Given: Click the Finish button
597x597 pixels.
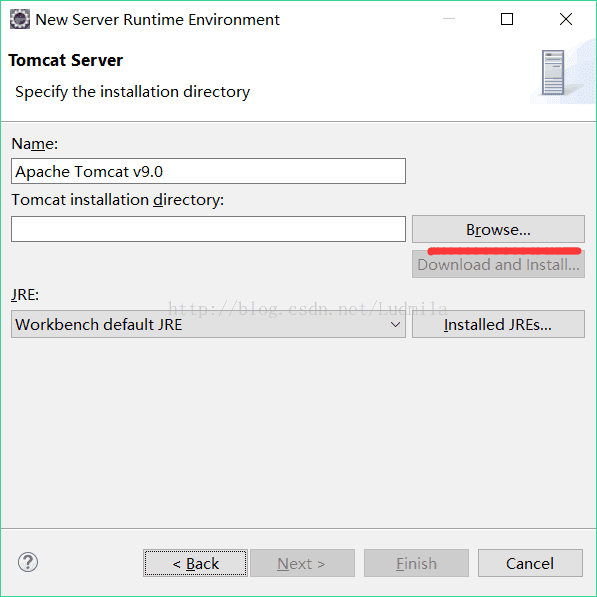Looking at the screenshot, I should coord(416,563).
